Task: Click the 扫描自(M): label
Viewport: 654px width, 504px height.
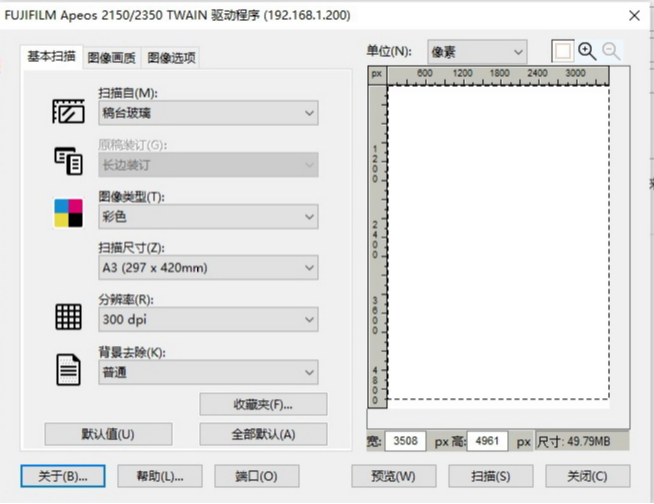Action: tap(128, 93)
